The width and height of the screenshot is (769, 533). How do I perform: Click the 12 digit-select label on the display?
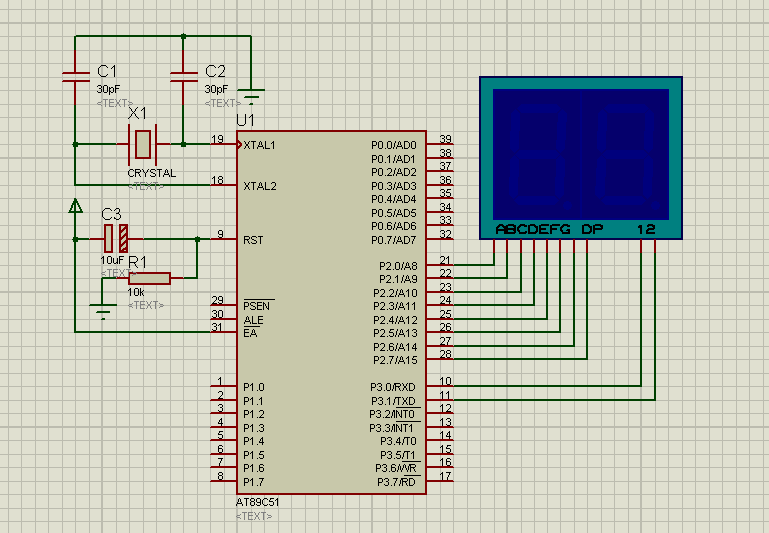(x=646, y=229)
